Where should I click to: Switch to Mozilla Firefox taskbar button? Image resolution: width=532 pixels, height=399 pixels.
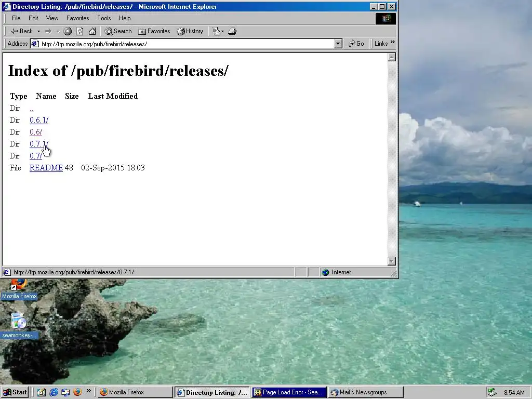pos(135,392)
